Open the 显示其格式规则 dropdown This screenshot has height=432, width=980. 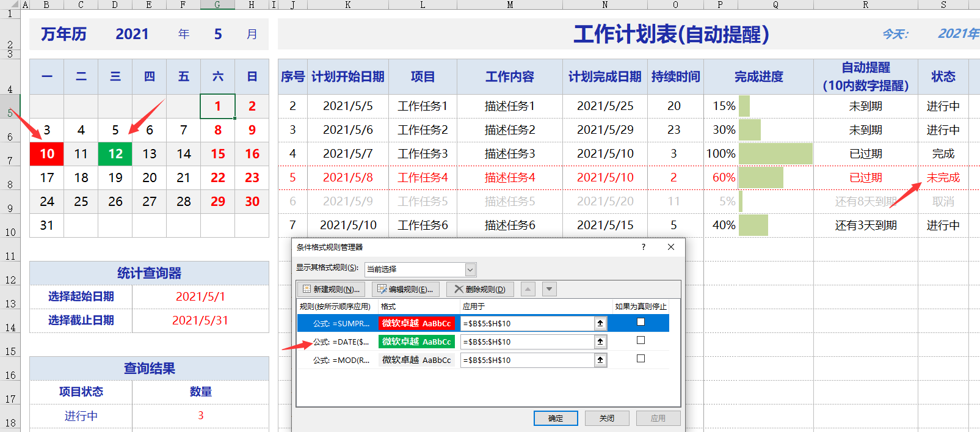(470, 269)
